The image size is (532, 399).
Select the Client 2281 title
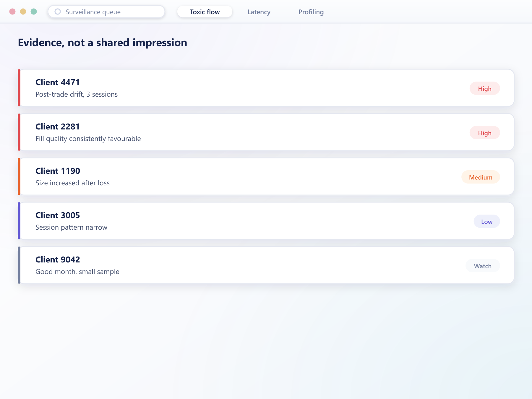click(x=58, y=126)
